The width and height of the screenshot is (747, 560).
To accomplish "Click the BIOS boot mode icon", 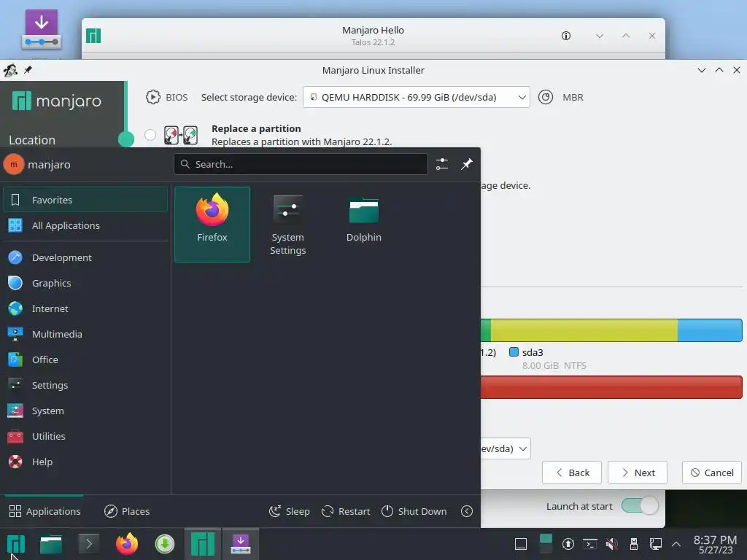I will point(153,97).
